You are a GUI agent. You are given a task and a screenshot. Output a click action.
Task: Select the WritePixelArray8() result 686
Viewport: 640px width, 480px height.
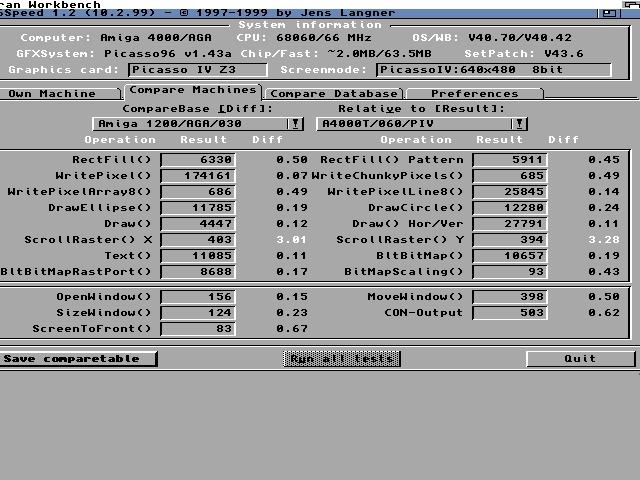coord(198,191)
